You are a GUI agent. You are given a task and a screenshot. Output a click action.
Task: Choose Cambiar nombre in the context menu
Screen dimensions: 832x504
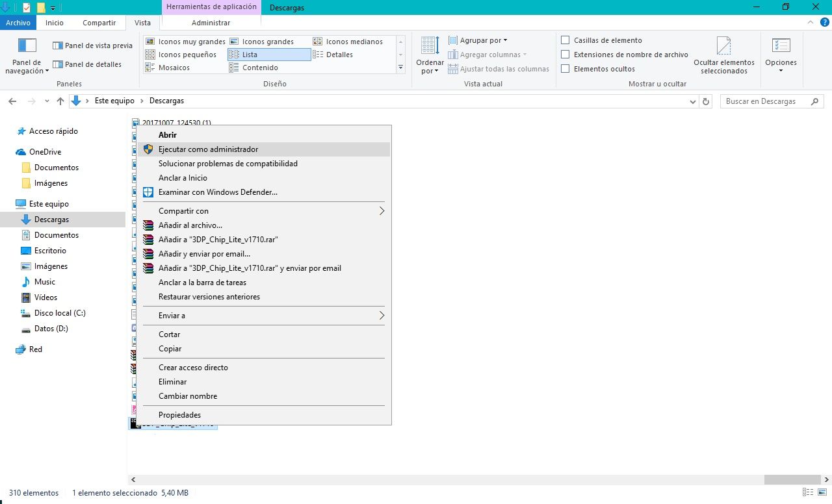264,396
